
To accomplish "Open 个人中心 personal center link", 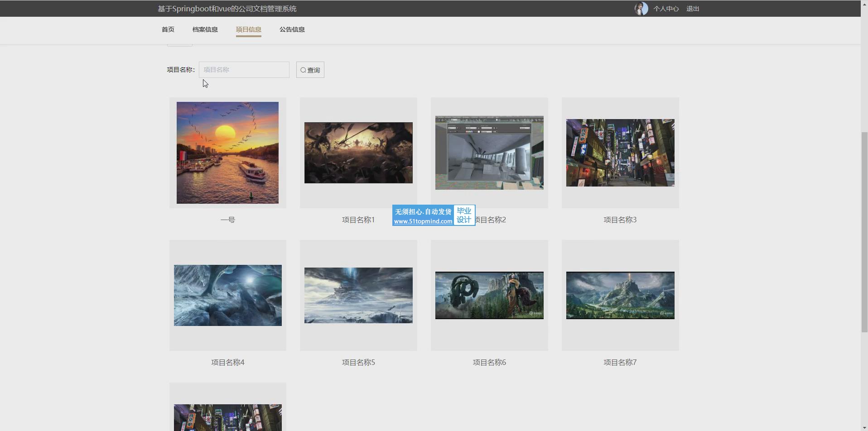I will pyautogui.click(x=665, y=9).
